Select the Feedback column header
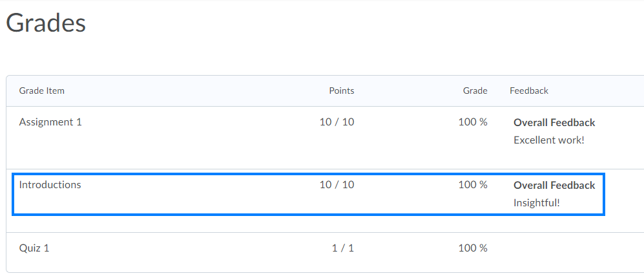The width and height of the screenshot is (644, 280). coord(529,91)
